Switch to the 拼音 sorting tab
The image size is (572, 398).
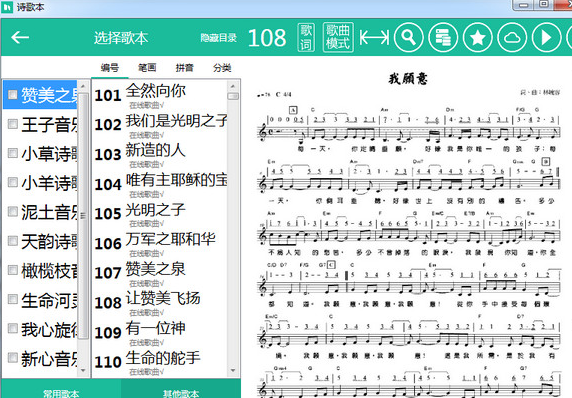point(185,67)
